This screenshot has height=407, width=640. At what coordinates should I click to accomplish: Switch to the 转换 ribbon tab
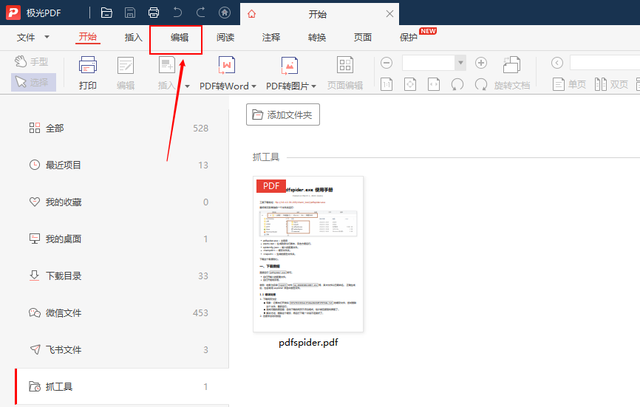click(x=317, y=38)
